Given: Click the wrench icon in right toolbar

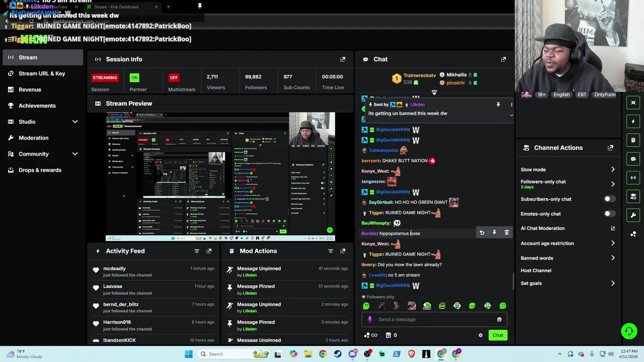Looking at the screenshot, I should coord(633,215).
